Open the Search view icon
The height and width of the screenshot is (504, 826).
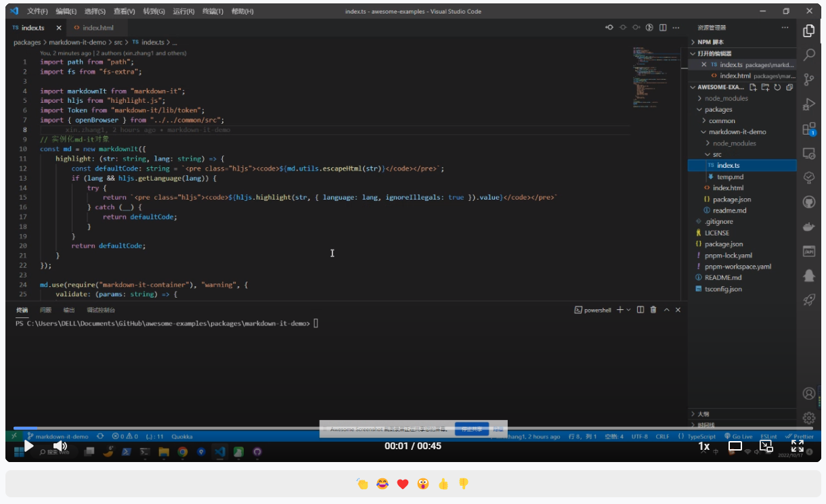coord(808,55)
